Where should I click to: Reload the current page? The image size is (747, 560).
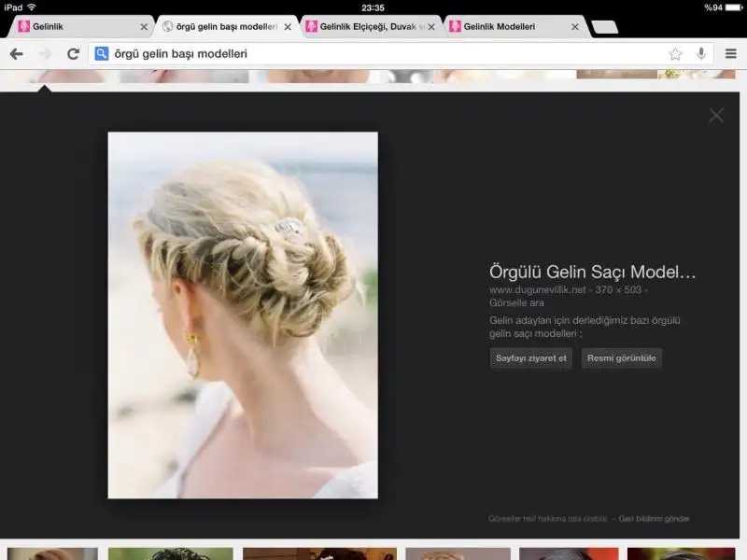[x=73, y=54]
